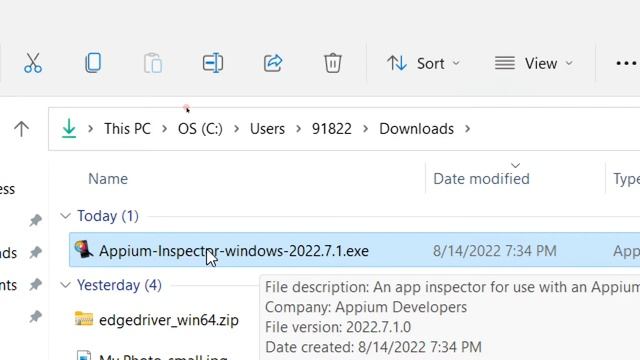Expand chevron after Downloads in breadcrumb
This screenshot has height=360, width=640.
coord(468,129)
